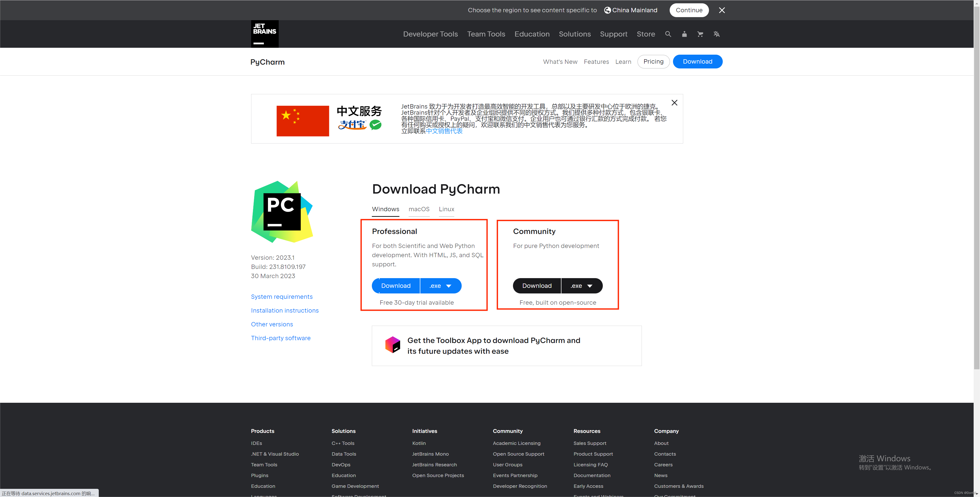This screenshot has width=980, height=497.
Task: Open Third-party software link
Action: pyautogui.click(x=280, y=338)
